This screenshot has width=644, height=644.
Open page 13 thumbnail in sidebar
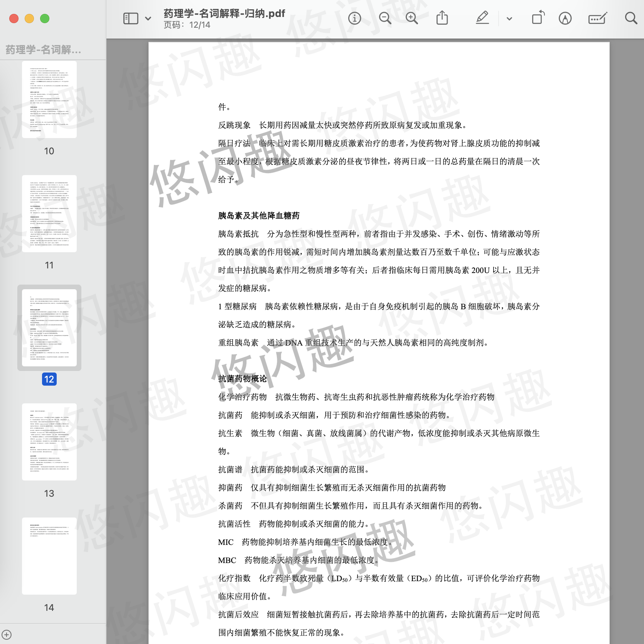point(49,442)
